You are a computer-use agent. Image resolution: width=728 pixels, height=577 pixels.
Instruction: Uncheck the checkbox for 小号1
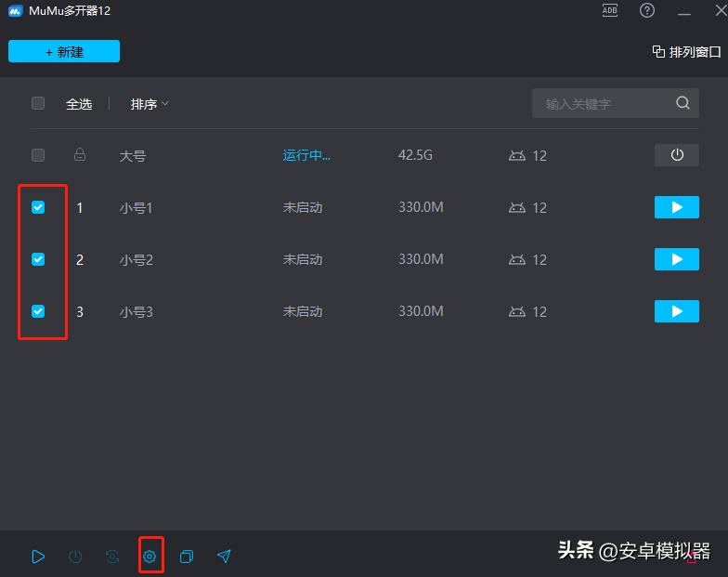click(38, 207)
